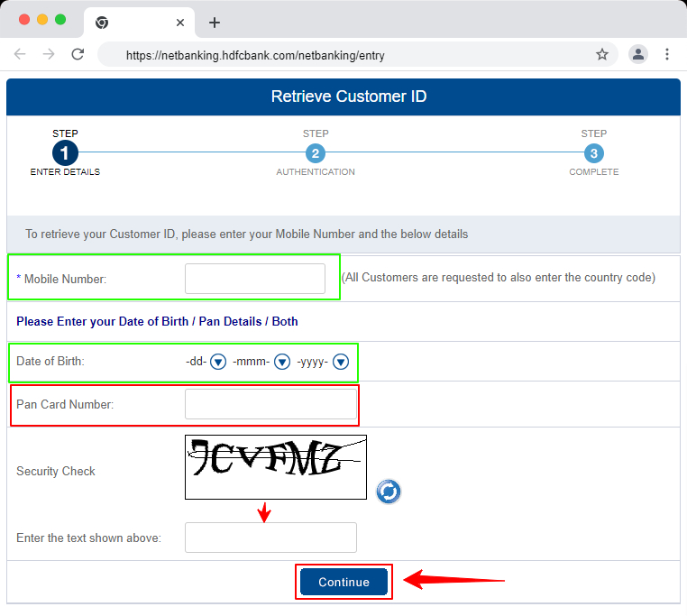The width and height of the screenshot is (687, 616).
Task: Focus the Pan Card Number field
Action: [x=270, y=404]
